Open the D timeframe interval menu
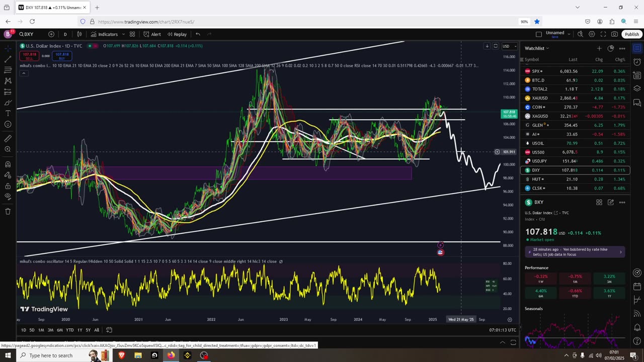Image resolution: width=644 pixels, height=362 pixels. point(65,34)
